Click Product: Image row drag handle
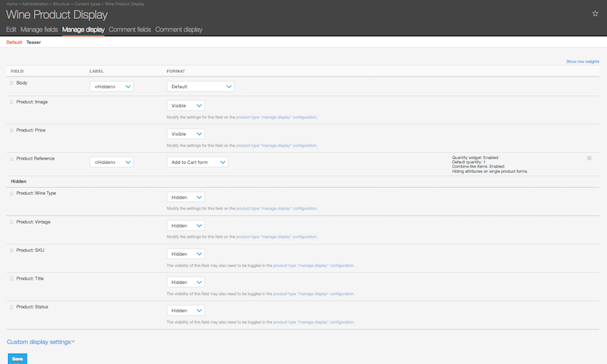 [x=12, y=103]
